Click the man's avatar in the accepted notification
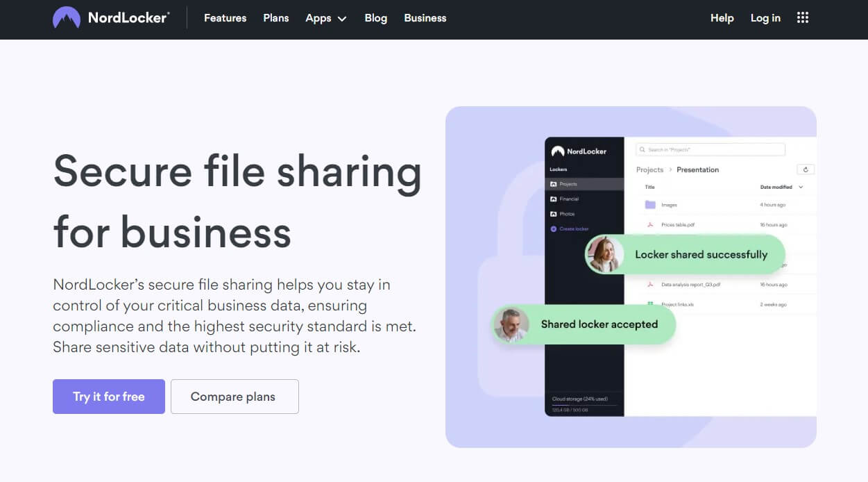868x482 pixels. click(511, 324)
